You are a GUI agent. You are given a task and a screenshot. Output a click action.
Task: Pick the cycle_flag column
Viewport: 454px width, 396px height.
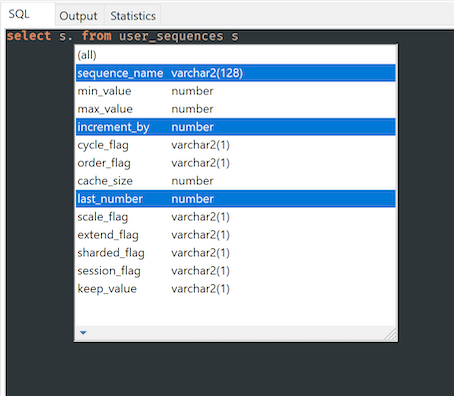point(235,145)
